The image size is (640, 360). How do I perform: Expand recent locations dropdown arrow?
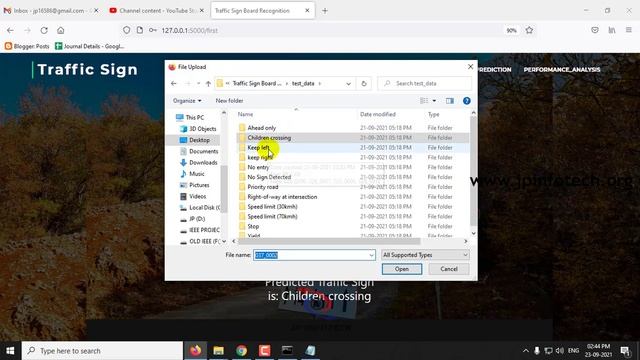point(198,83)
